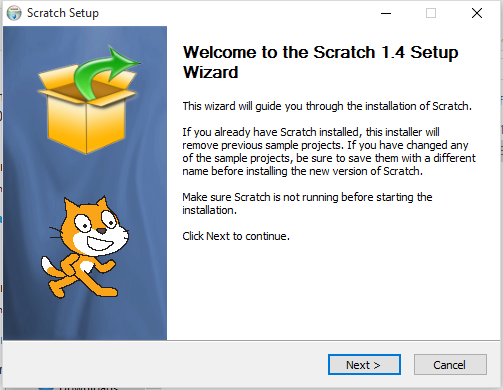The width and height of the screenshot is (503, 390).
Task: Click the yellow cardboard box installer graphic
Action: (87, 113)
